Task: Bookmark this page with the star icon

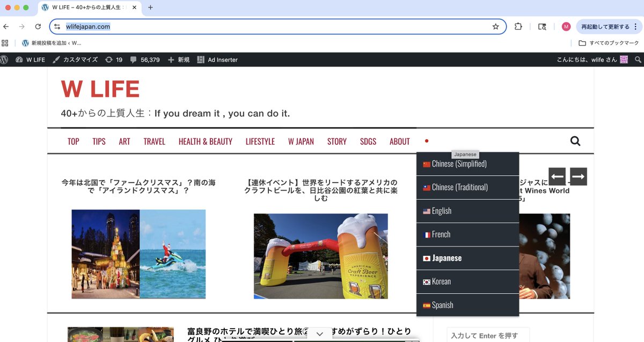Action: pos(495,26)
